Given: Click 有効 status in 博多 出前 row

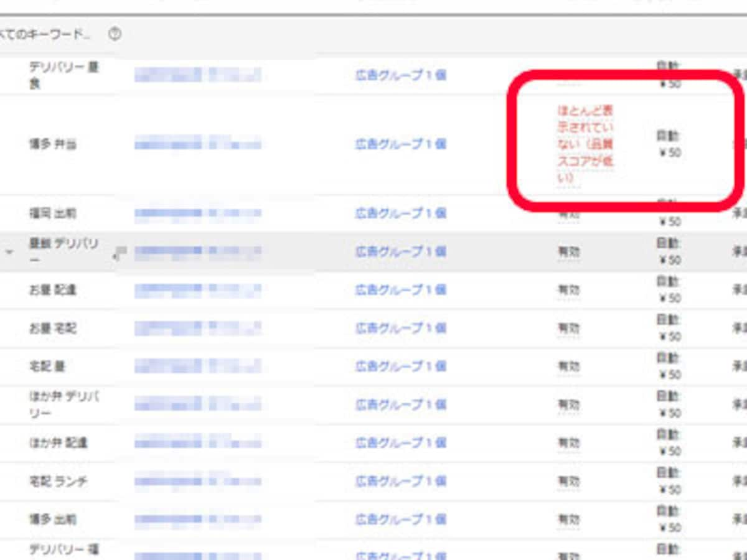Looking at the screenshot, I should click(x=568, y=520).
